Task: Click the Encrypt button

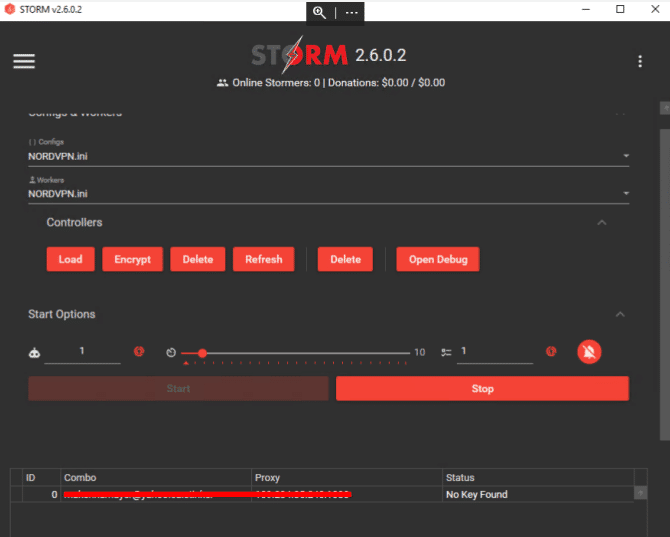Action: 132,260
